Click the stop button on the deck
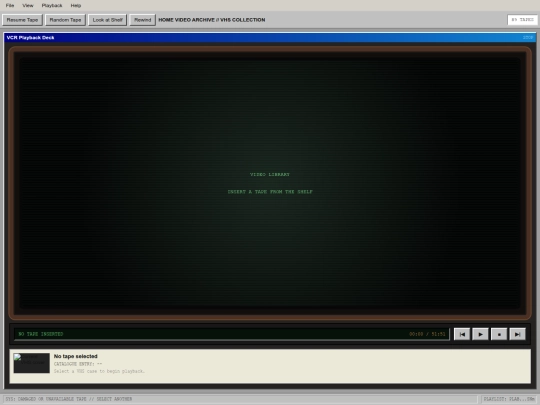This screenshot has height=405, width=540. pos(499,334)
